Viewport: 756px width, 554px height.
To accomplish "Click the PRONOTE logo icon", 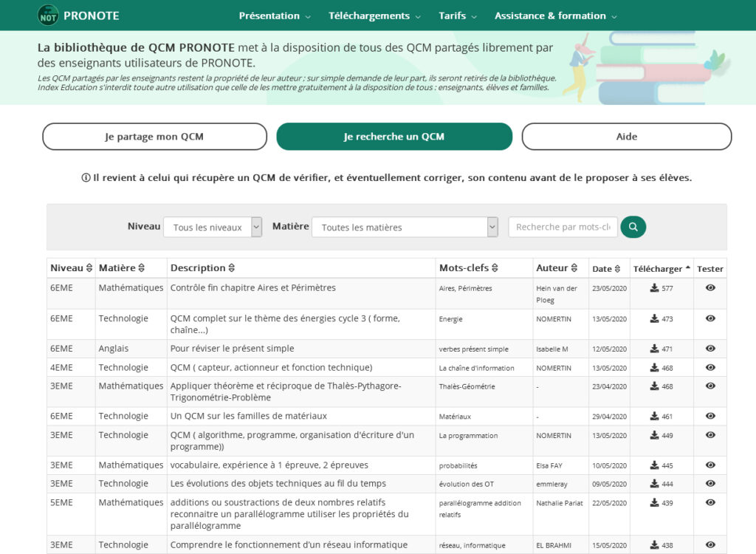I will click(48, 16).
